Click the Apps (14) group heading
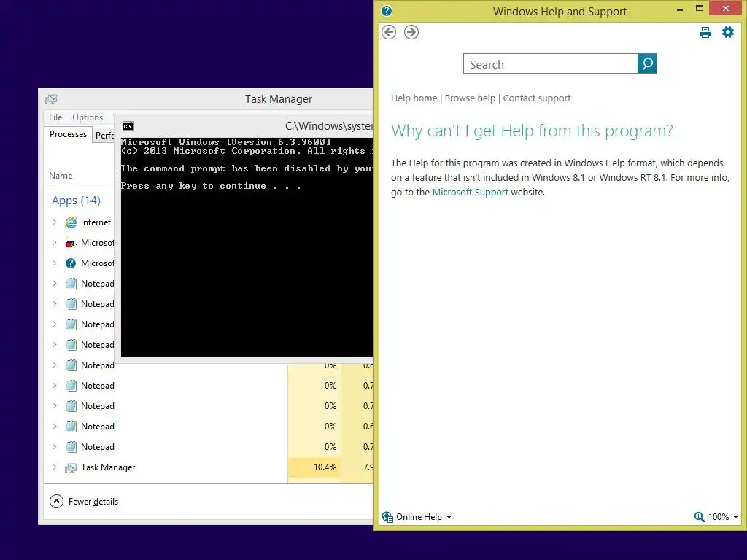This screenshot has height=560, width=747. (x=76, y=201)
